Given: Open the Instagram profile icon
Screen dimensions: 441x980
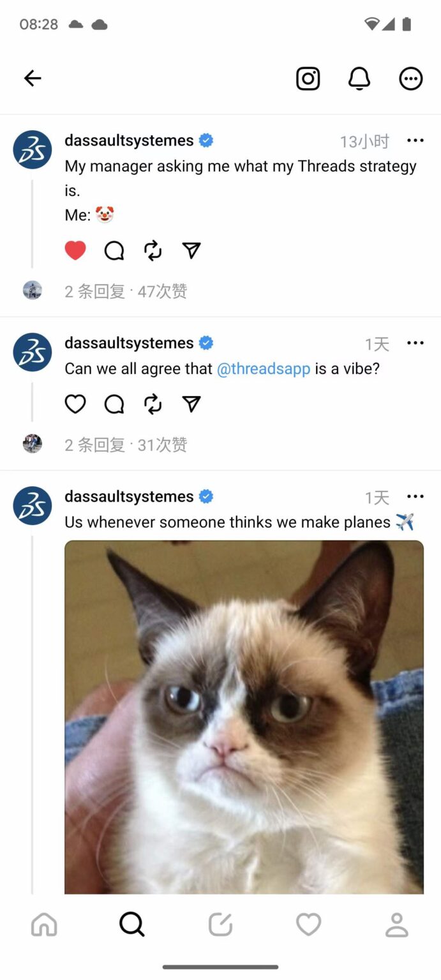Looking at the screenshot, I should [x=308, y=78].
